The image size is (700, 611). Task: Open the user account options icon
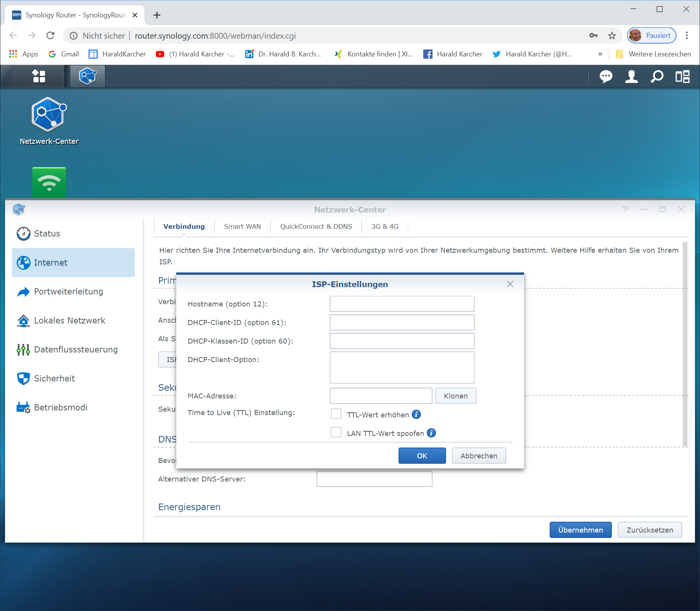pyautogui.click(x=631, y=77)
